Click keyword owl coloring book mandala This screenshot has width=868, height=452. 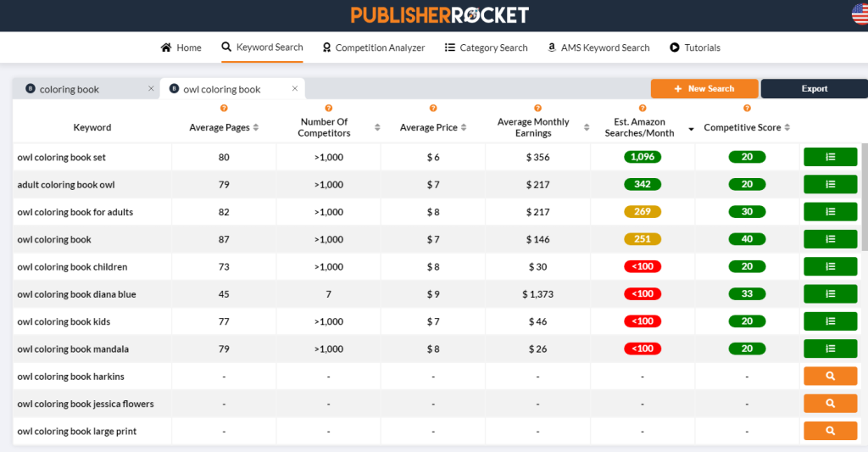(73, 349)
